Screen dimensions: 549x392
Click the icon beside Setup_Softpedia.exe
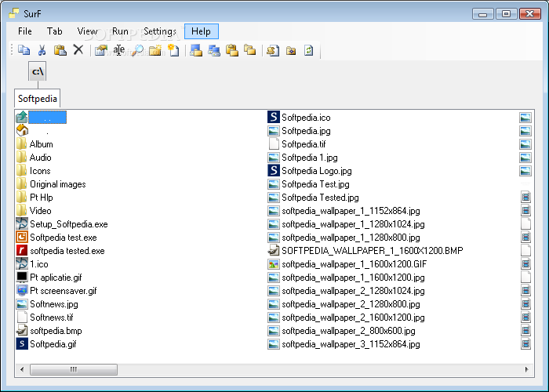click(x=22, y=223)
